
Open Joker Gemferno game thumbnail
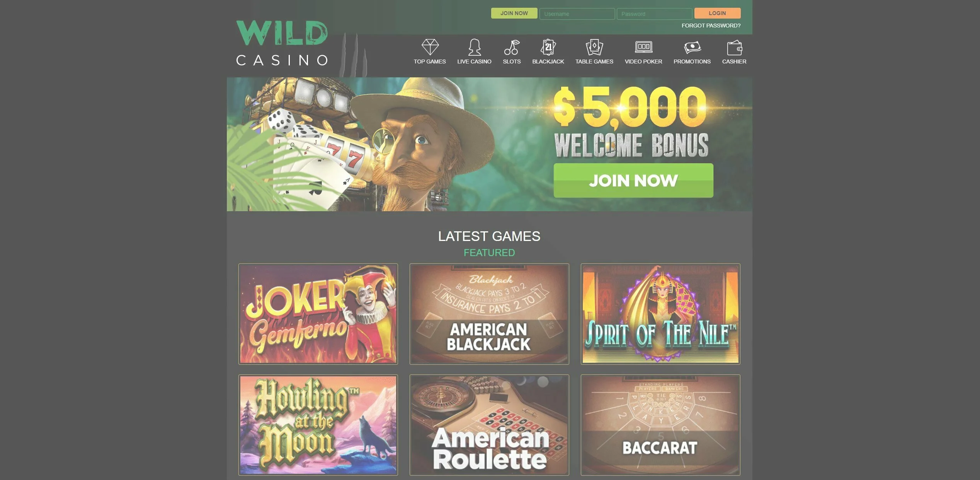(318, 314)
